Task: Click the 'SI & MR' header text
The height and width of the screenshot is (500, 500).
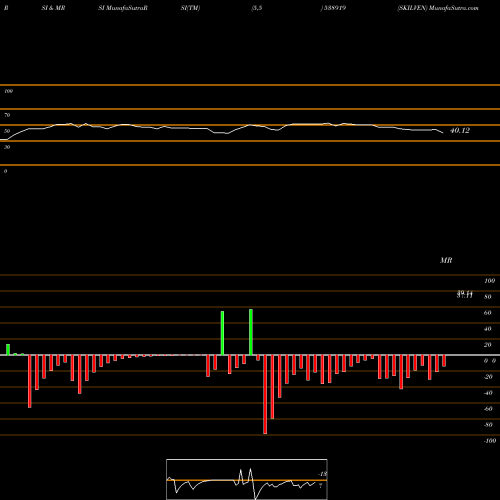Action: [53, 8]
